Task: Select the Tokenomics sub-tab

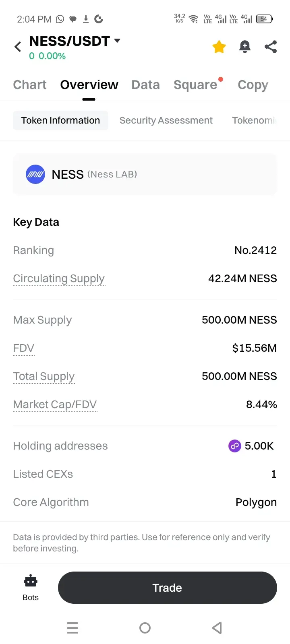Action: click(254, 120)
